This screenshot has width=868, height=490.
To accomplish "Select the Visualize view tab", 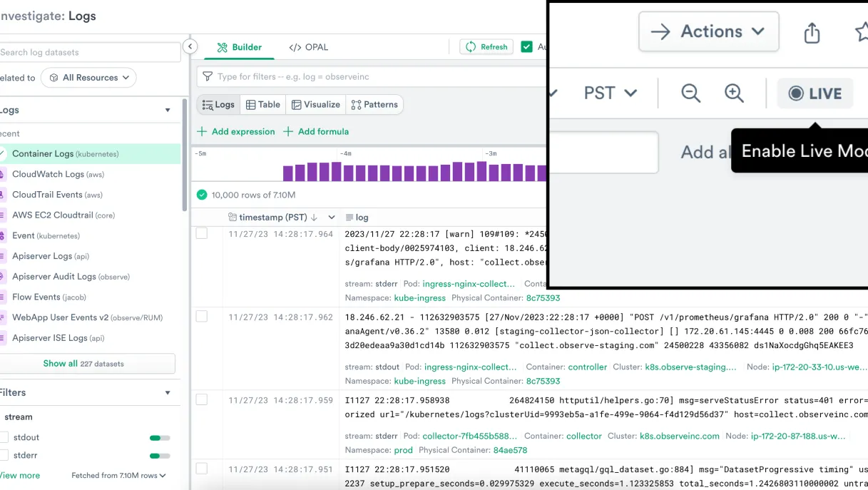I will [316, 105].
